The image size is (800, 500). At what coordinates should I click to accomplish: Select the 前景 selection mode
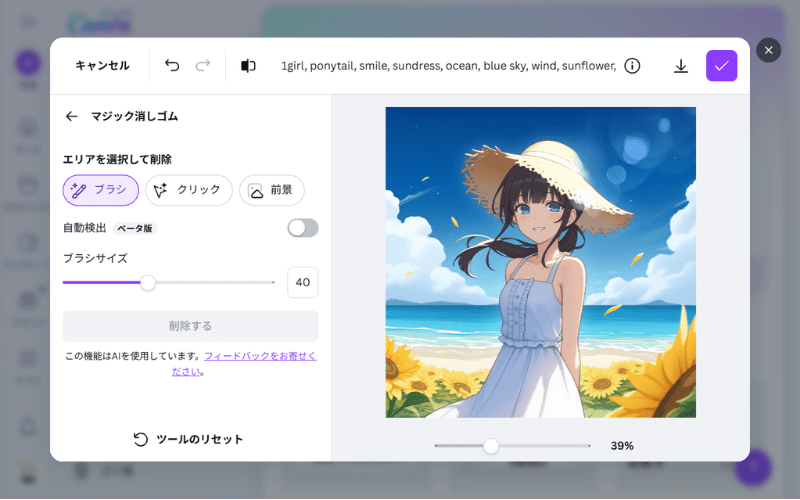tap(272, 190)
